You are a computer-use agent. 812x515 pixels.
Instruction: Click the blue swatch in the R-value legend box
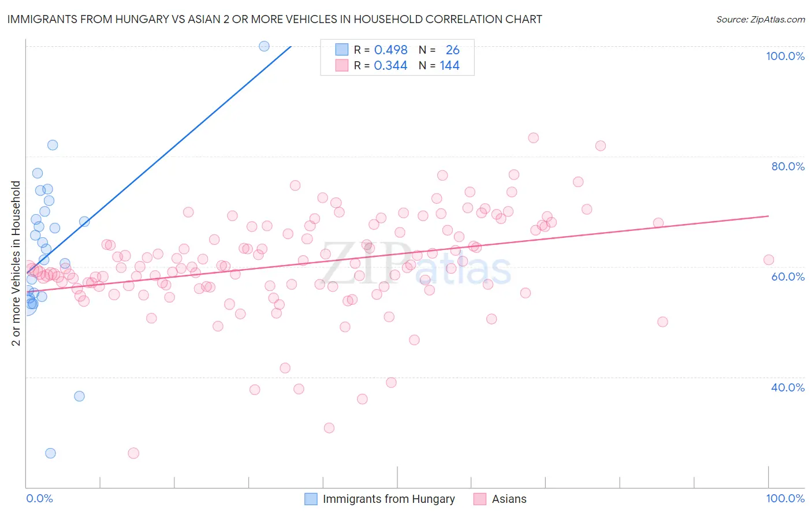tap(342, 50)
